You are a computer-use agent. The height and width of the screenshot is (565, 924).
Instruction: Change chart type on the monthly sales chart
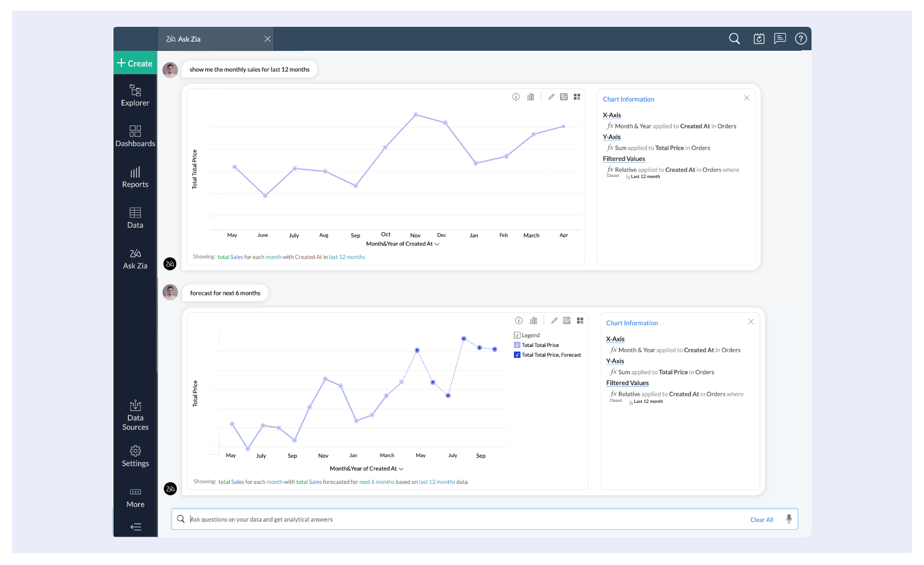[x=531, y=97]
